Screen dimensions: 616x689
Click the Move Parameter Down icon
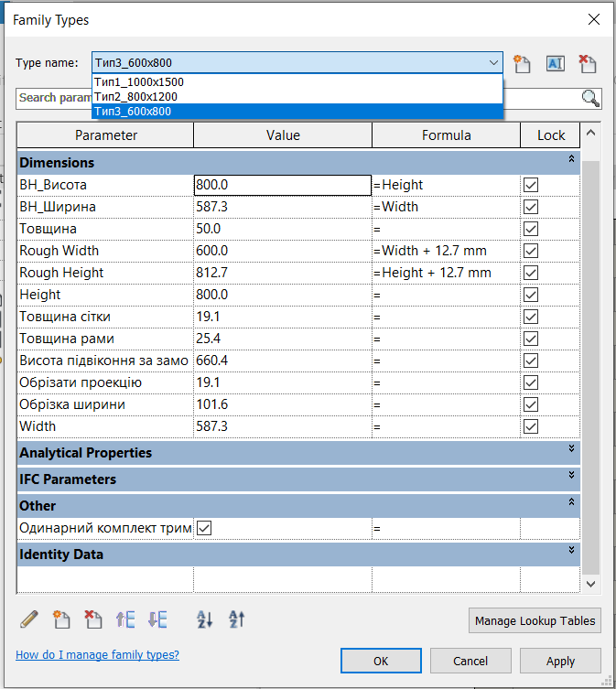click(x=157, y=619)
